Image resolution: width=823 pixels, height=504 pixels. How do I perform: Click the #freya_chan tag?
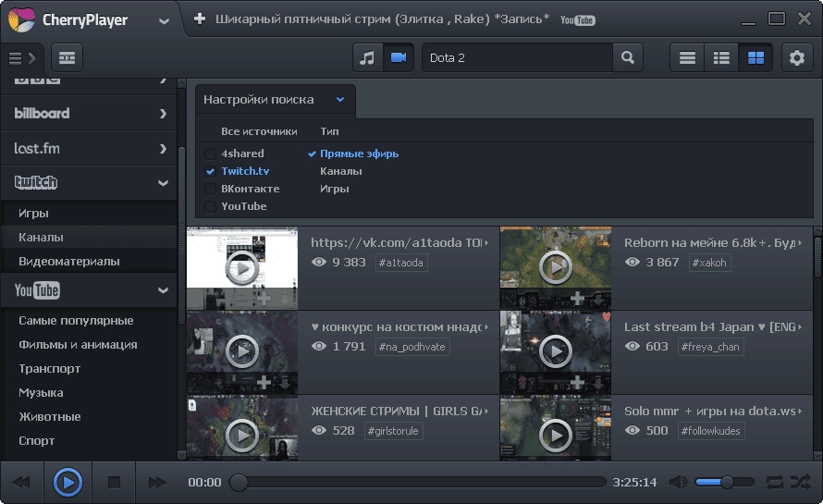(710, 347)
